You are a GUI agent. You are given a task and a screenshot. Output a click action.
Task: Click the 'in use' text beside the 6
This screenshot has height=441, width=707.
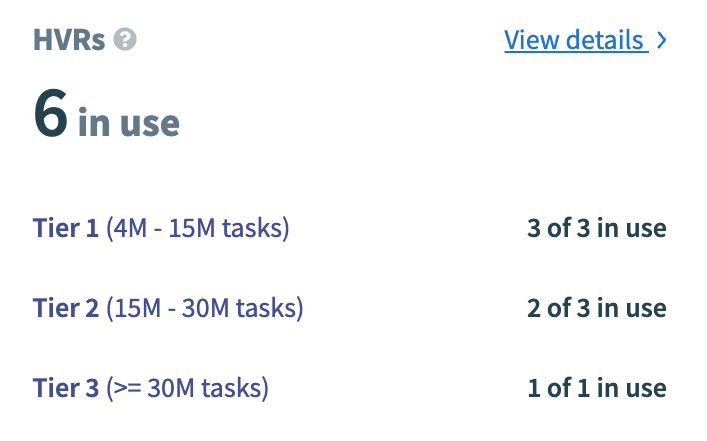point(129,122)
